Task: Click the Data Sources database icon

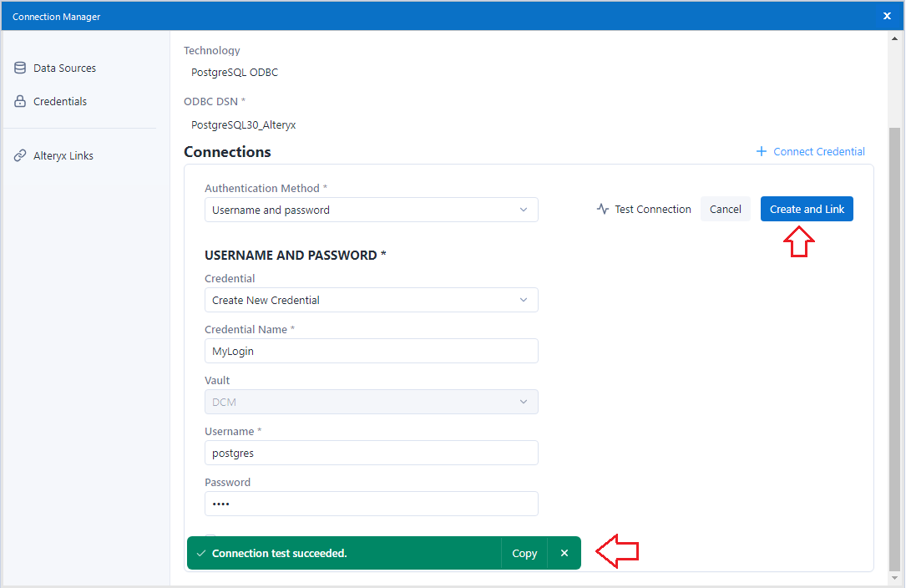Action: click(x=20, y=68)
